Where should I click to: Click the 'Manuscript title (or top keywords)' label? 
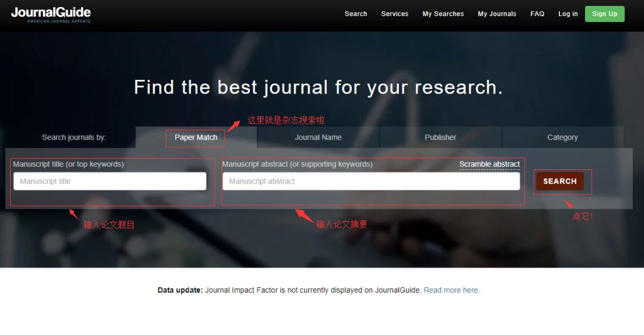coord(68,164)
